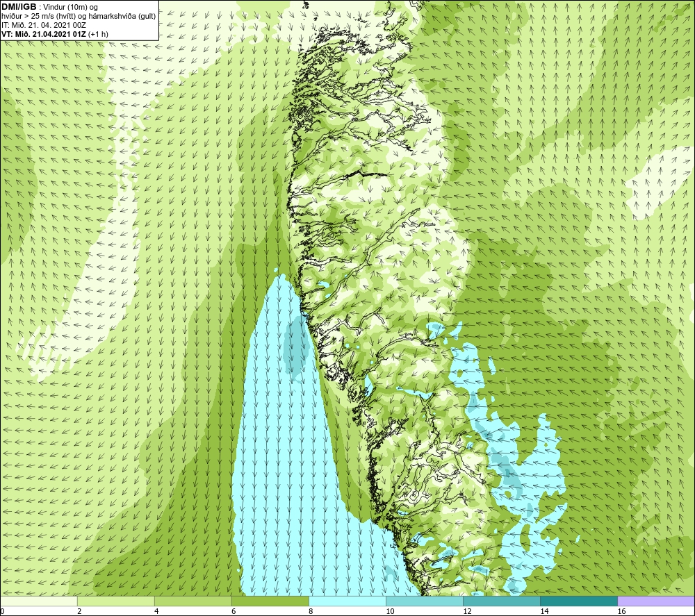Click the legend value '14'

tap(544, 612)
